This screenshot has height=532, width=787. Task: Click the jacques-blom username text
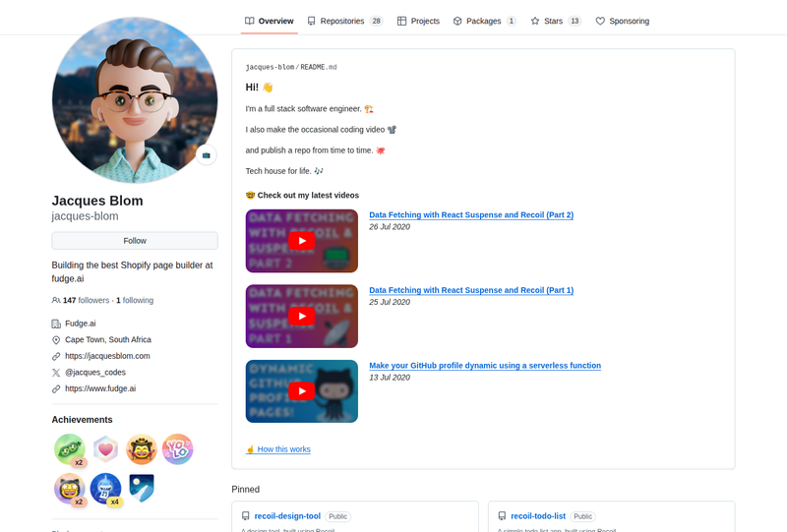point(85,216)
